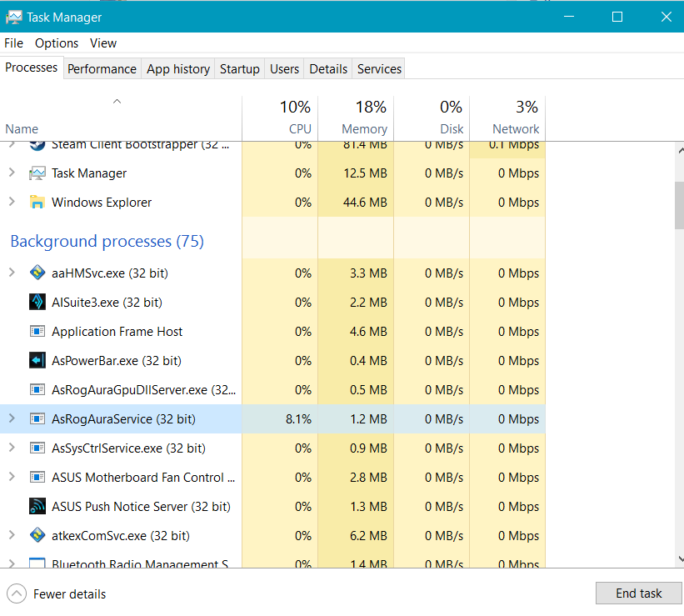This screenshot has height=616, width=684.
Task: Click the ASUS Motherboard Fan Control icon
Action: 37,477
